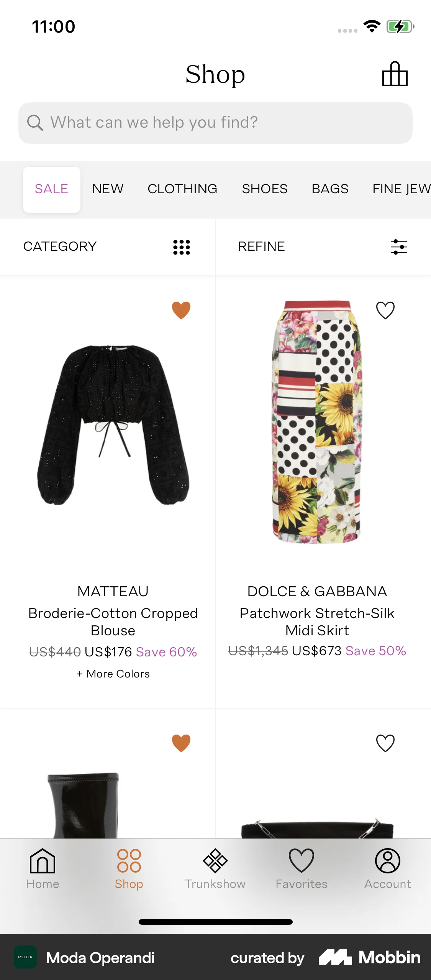Select the Home icon in bottom navigation
The height and width of the screenshot is (980, 431).
(x=42, y=869)
